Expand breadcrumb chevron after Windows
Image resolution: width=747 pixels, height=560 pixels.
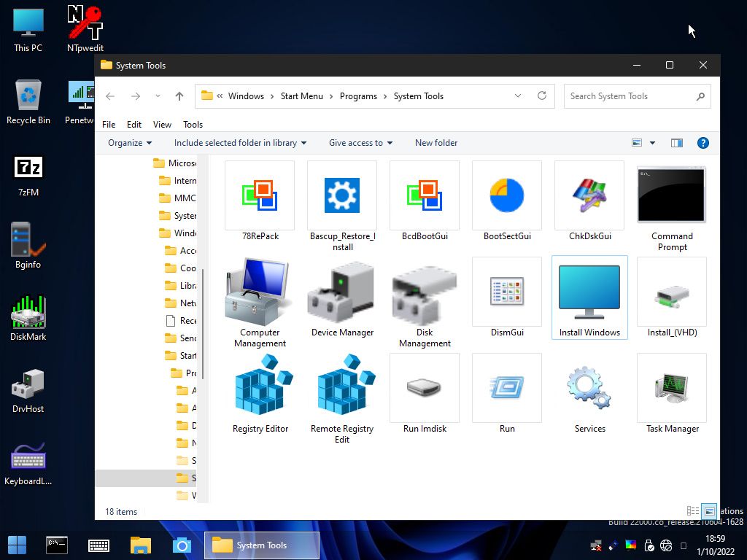(x=272, y=96)
